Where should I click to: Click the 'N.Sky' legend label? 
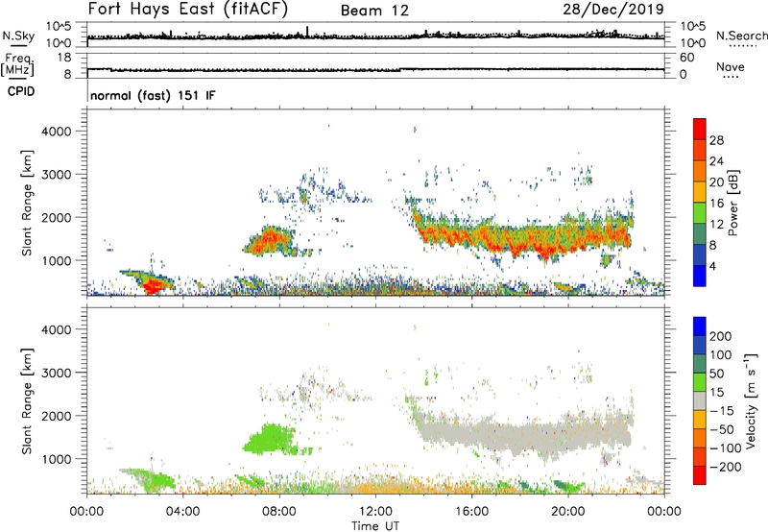click(18, 36)
